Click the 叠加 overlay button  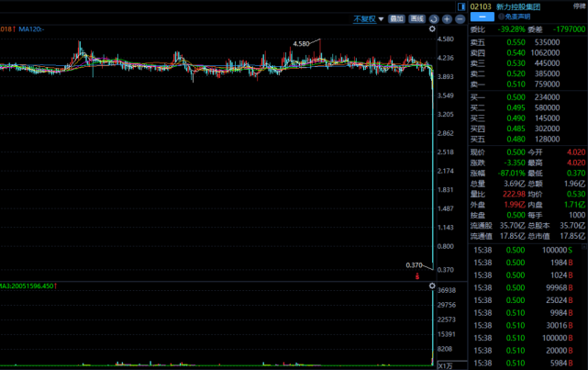click(397, 18)
